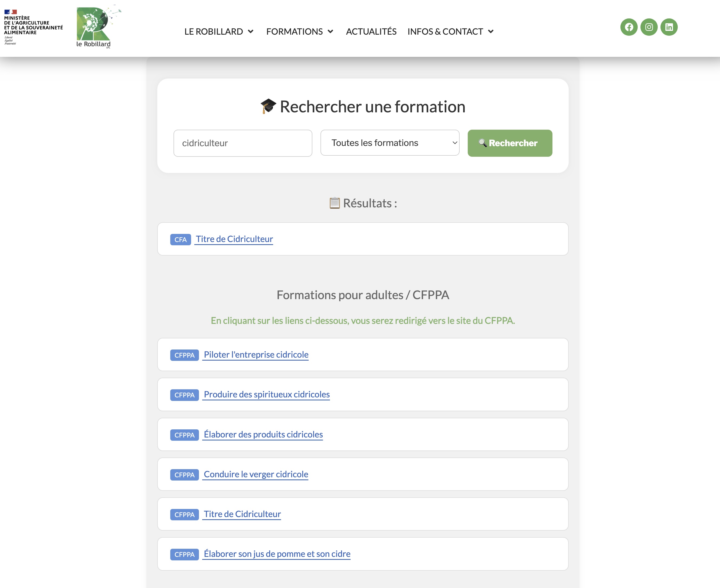Click the Ministère de l'Agriculture logo
This screenshot has height=588, width=720.
pyautogui.click(x=33, y=27)
